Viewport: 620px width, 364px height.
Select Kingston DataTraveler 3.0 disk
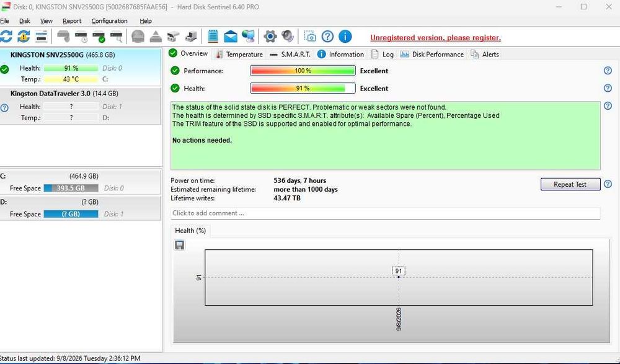(x=81, y=105)
